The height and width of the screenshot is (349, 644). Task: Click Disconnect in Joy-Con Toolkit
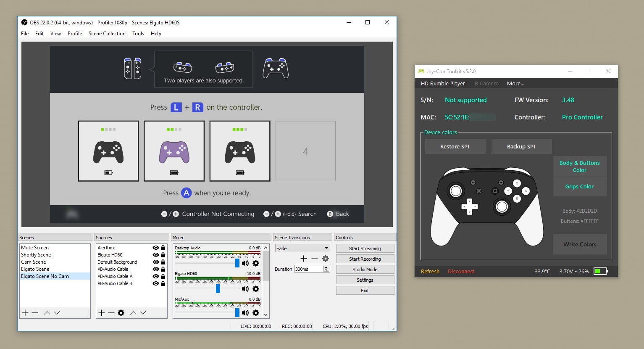pos(461,271)
